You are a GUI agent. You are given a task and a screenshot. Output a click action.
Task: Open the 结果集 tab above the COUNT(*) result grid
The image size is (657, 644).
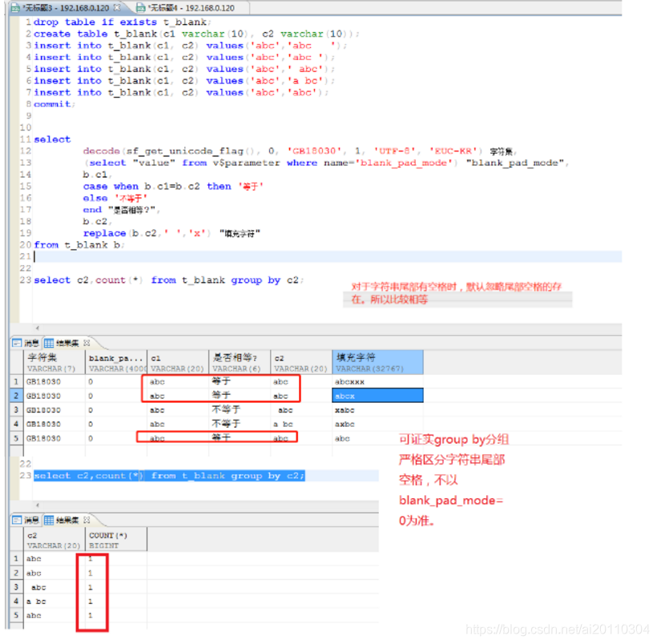pyautogui.click(x=62, y=520)
